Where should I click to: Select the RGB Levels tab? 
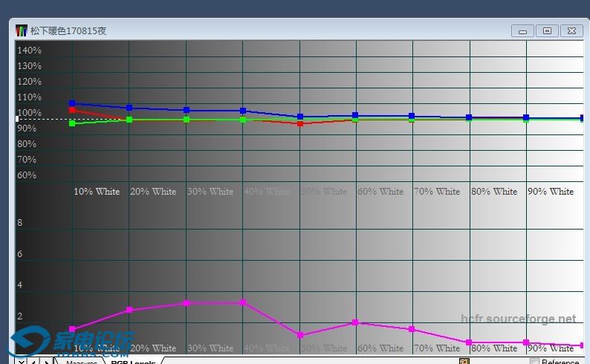click(133, 362)
